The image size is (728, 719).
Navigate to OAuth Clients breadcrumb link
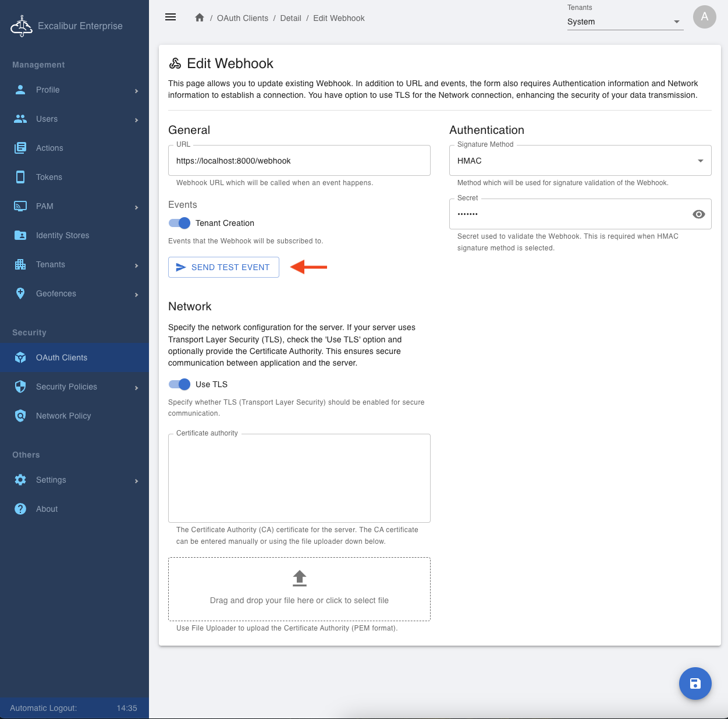[243, 18]
